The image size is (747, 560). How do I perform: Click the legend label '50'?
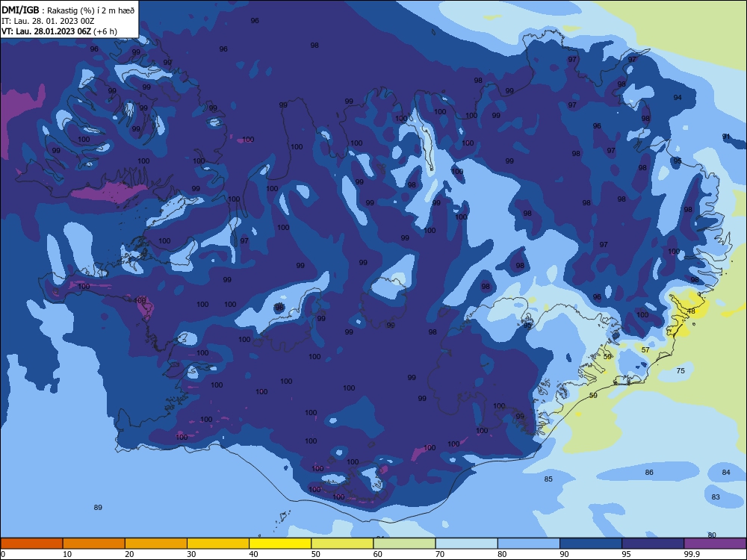coord(315,554)
